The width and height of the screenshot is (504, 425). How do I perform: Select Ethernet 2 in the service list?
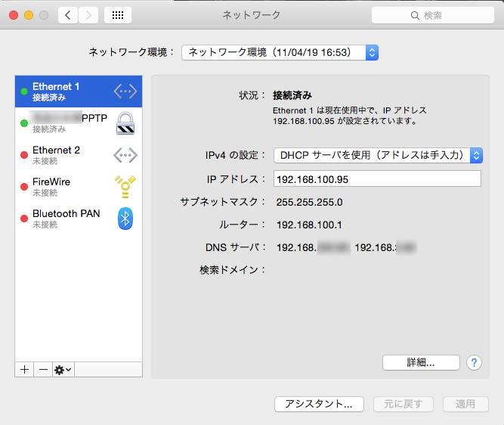(64, 155)
